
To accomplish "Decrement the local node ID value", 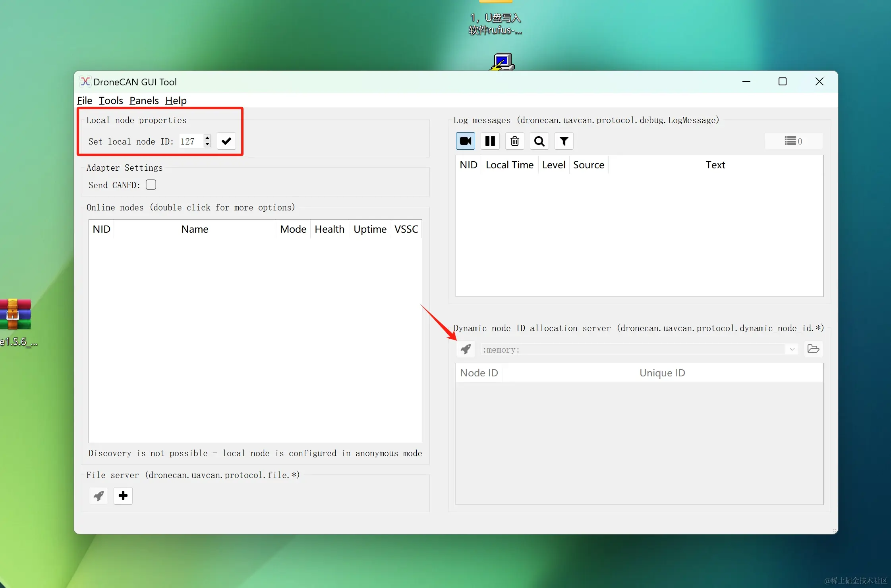I will click(207, 144).
